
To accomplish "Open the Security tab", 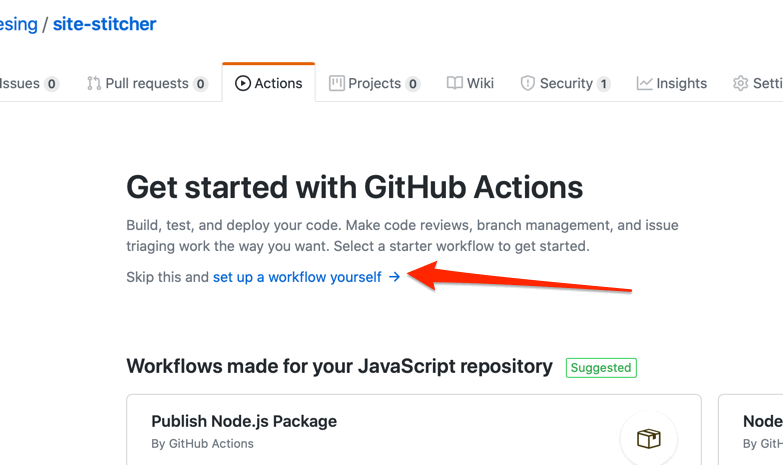I will point(565,83).
